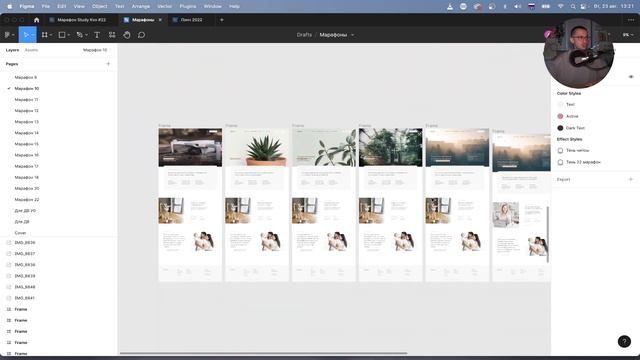Switch to the Cover page

20,233
